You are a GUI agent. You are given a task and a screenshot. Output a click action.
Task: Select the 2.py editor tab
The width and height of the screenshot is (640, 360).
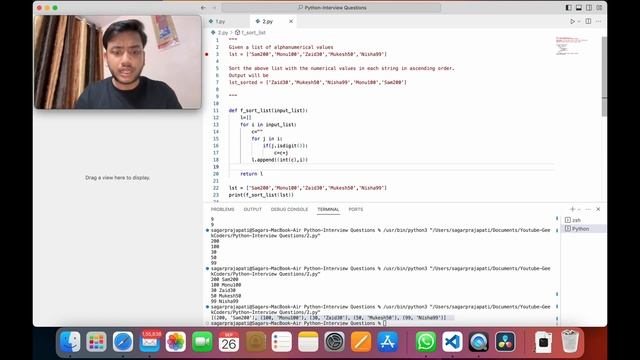tap(268, 21)
